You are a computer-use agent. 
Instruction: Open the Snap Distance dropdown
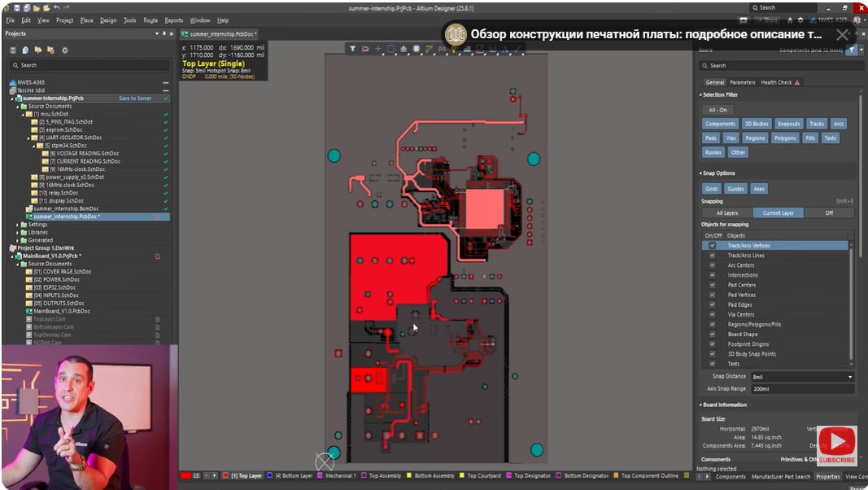(850, 377)
